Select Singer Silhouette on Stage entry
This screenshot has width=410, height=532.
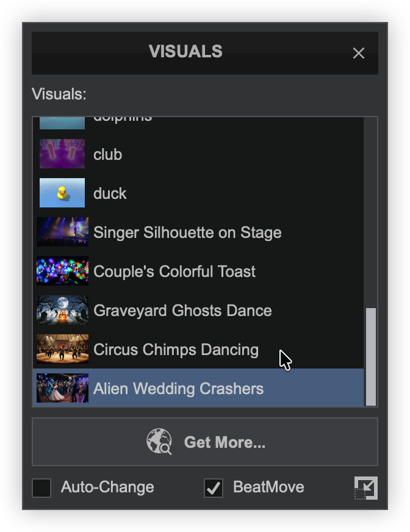tap(187, 233)
